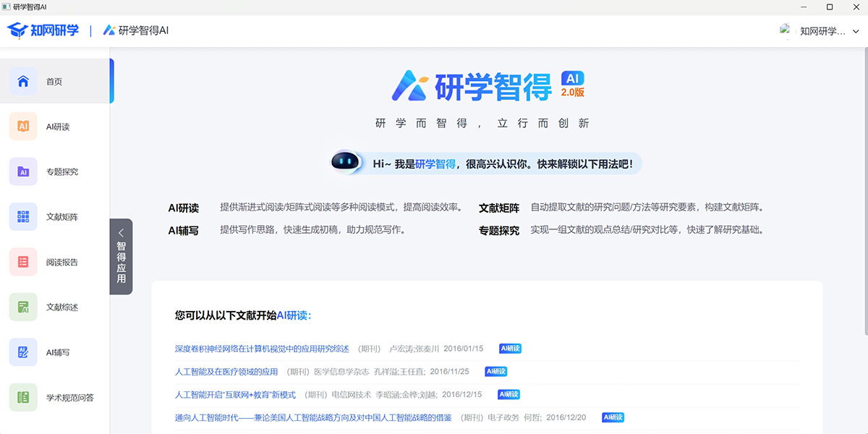Click AI研读 badge beside 何哲's paper
This screenshot has width=868, height=434.
613,417
